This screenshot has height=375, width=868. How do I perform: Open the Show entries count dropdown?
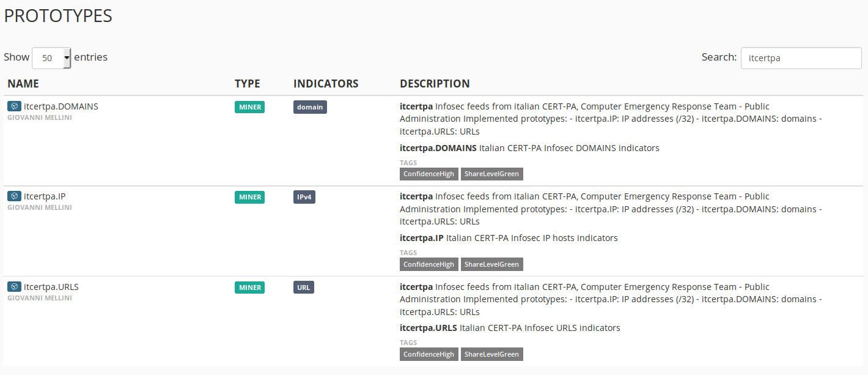tap(51, 58)
